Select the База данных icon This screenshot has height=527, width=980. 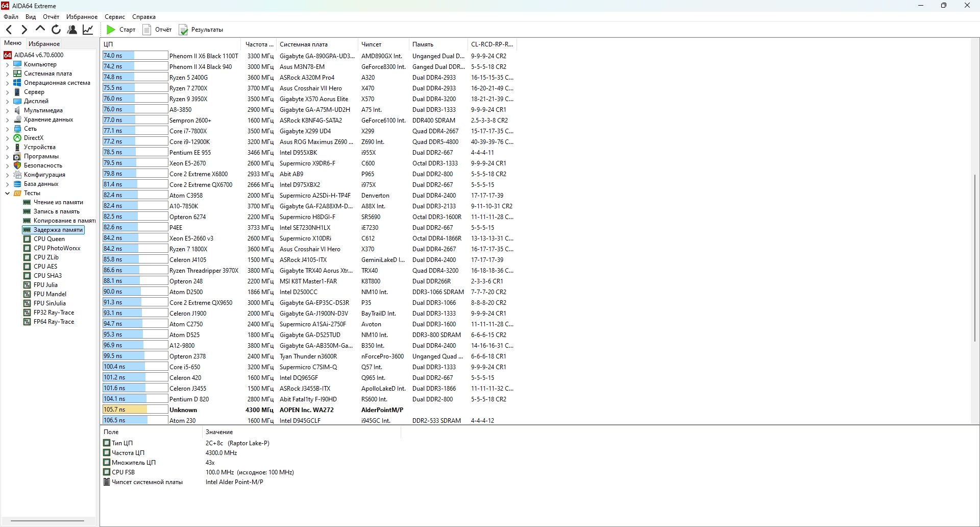point(17,184)
